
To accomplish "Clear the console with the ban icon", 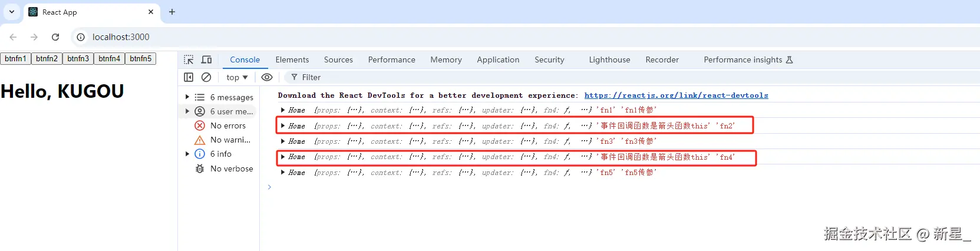I will click(206, 77).
